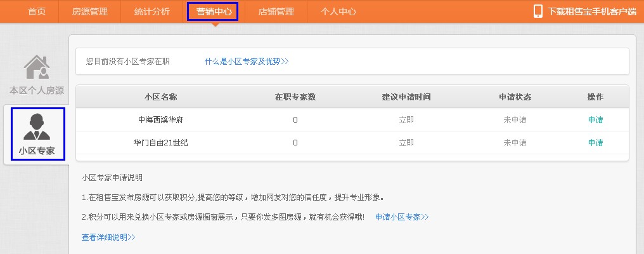644x254 pixels.
Task: Click the mobile phone icon in header
Action: 538,11
